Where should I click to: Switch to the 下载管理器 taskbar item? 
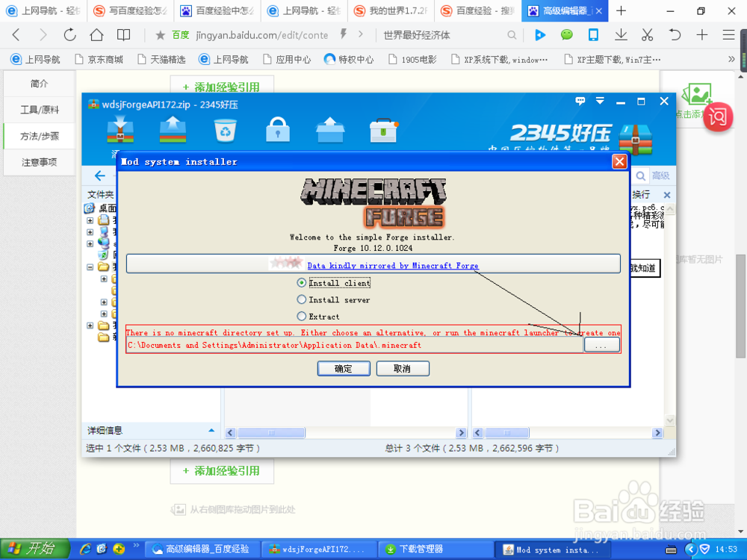click(x=436, y=550)
